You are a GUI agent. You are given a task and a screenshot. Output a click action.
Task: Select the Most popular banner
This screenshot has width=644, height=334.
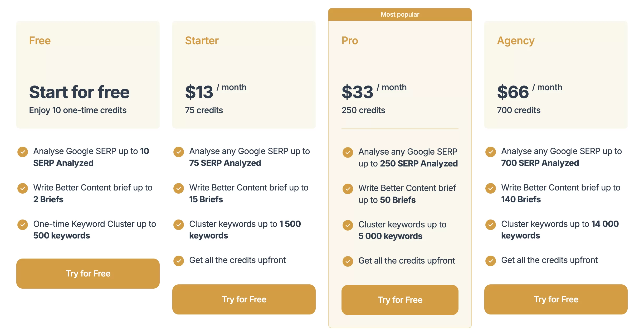400,15
